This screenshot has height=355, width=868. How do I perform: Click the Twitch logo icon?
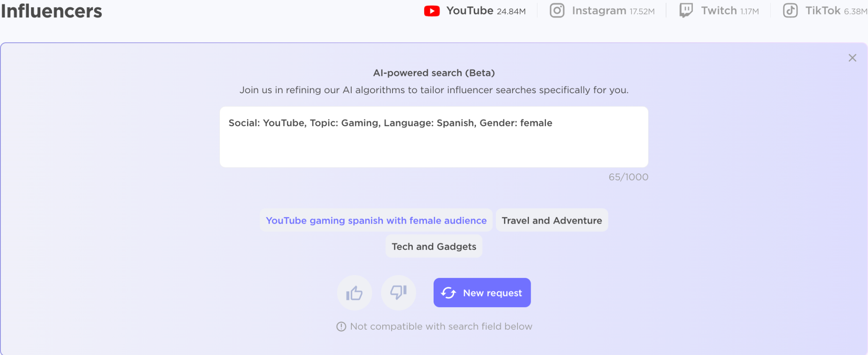tap(686, 11)
